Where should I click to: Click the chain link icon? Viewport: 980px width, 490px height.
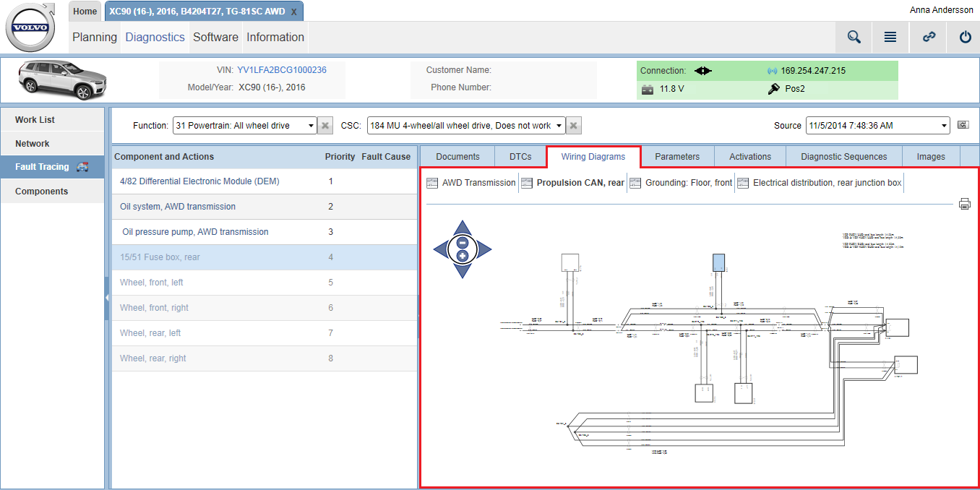click(x=929, y=38)
